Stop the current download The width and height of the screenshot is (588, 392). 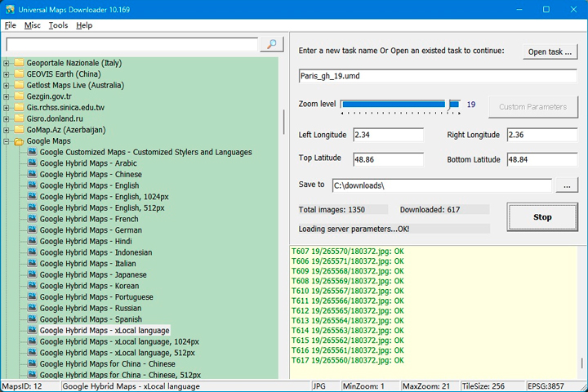pos(542,216)
